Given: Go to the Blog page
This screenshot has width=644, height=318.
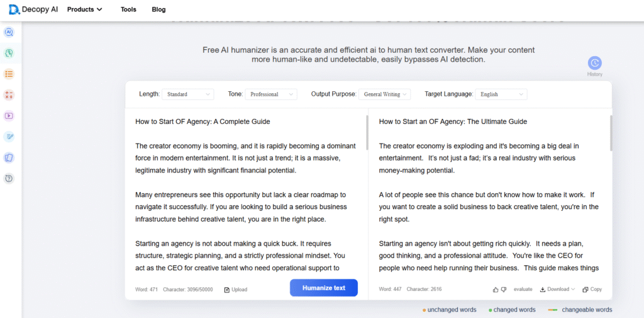Looking at the screenshot, I should (x=158, y=9).
